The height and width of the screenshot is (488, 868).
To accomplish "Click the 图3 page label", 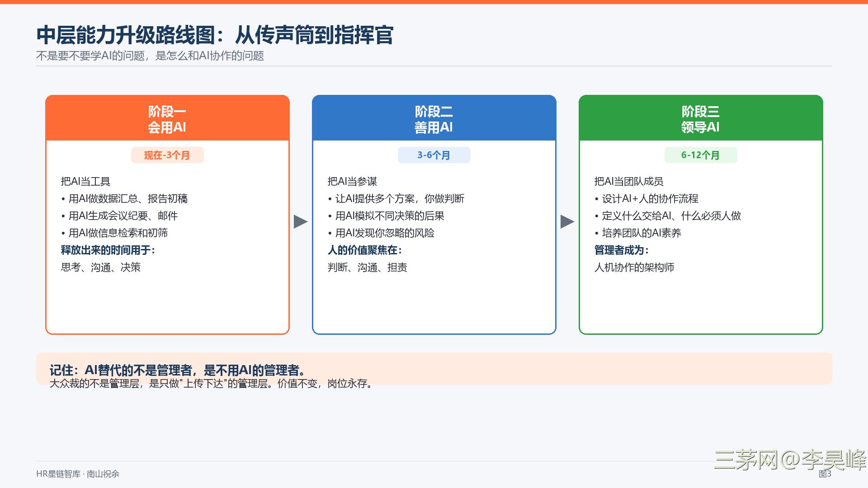I will click(825, 474).
